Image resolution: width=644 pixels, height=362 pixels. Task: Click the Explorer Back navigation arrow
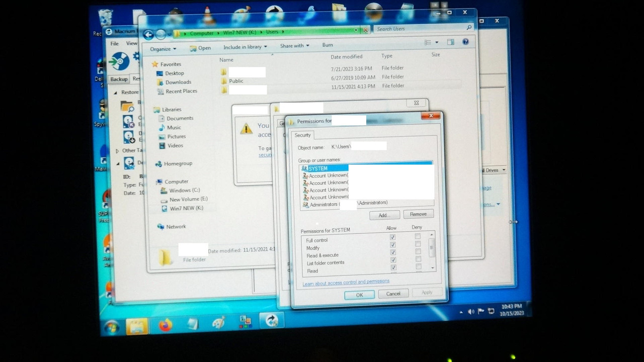click(x=148, y=34)
